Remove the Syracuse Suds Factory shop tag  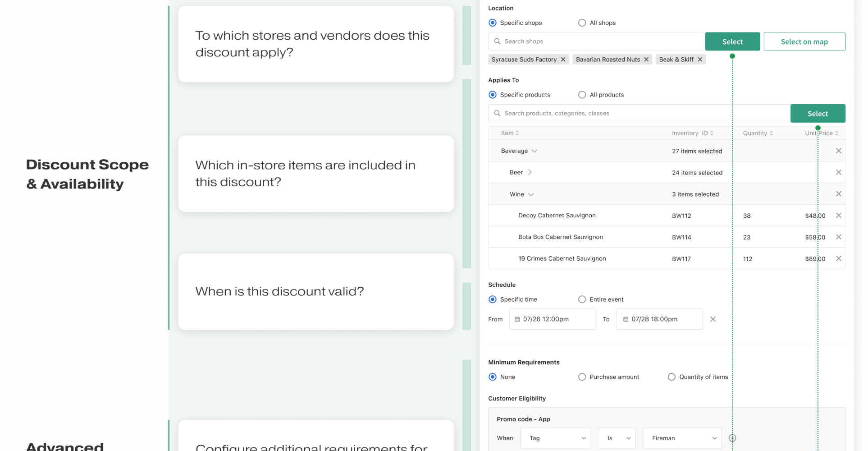pos(563,60)
